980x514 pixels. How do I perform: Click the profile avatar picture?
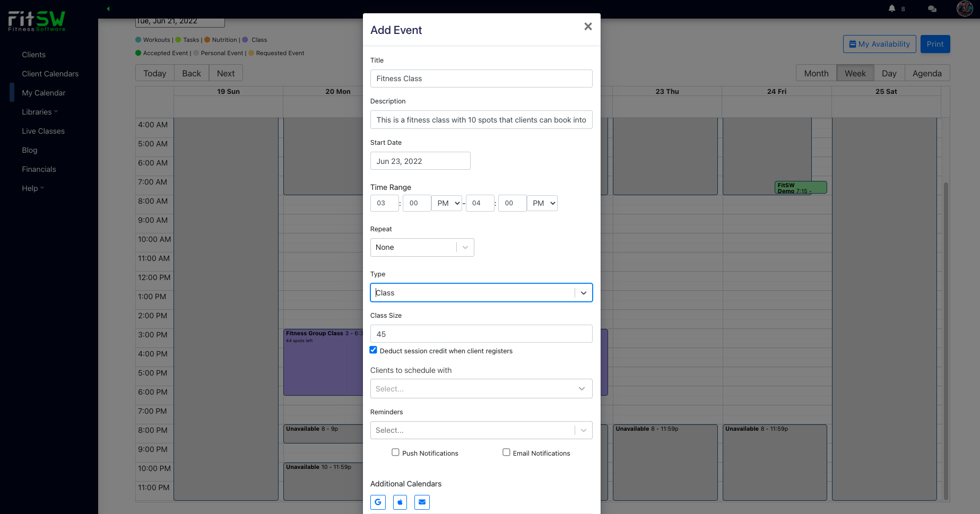[965, 8]
